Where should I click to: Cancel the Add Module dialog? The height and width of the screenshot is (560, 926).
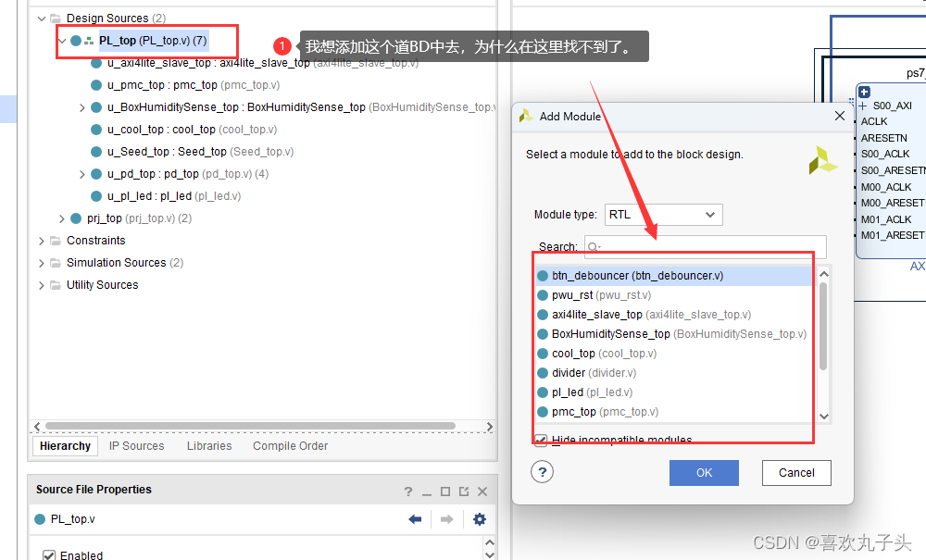[x=796, y=472]
